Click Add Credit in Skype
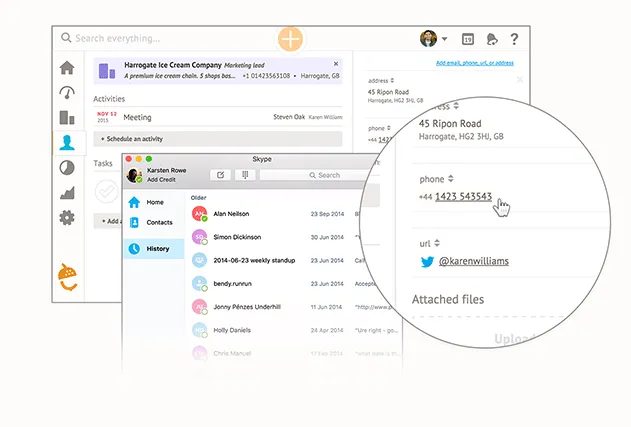 pos(161,179)
